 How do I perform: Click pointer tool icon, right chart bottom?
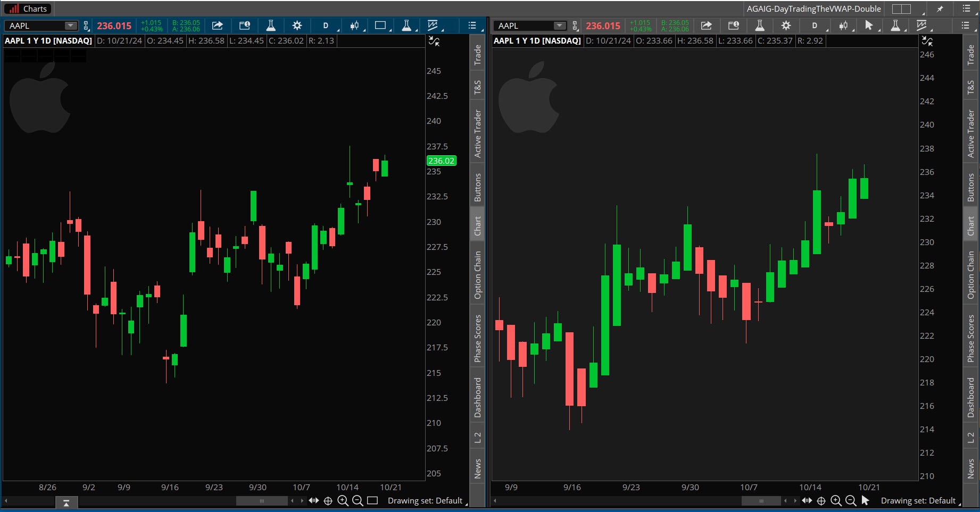pyautogui.click(x=865, y=501)
